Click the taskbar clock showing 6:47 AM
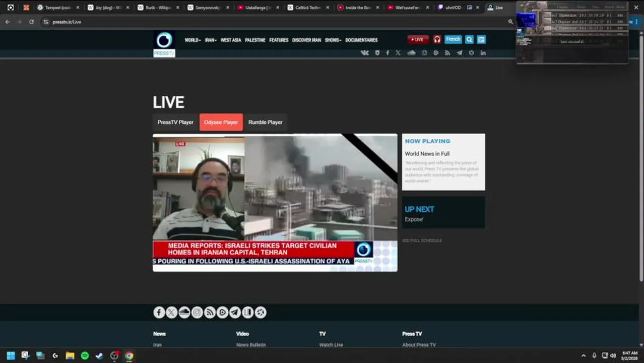The height and width of the screenshot is (363, 644). (629, 355)
